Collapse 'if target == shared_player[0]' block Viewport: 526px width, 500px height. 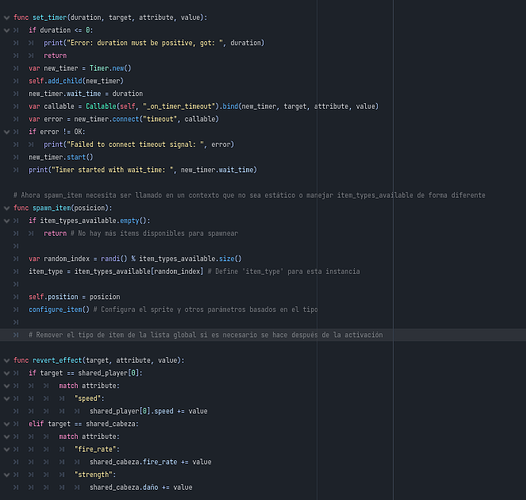6,373
